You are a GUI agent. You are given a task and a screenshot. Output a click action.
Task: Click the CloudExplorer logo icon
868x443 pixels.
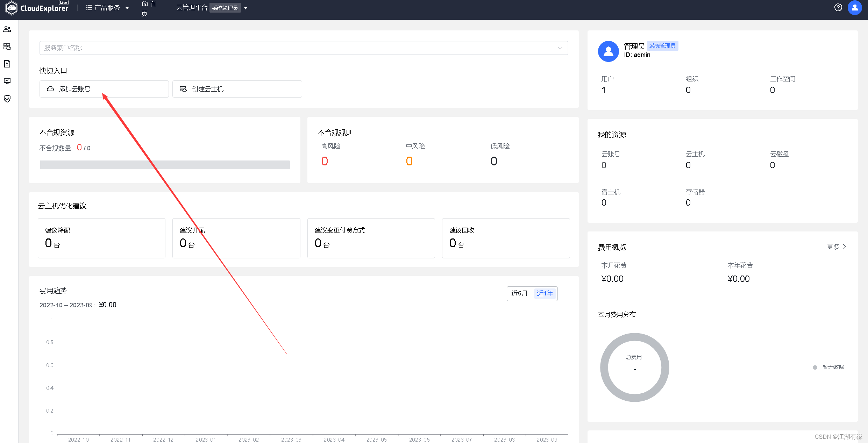tap(12, 8)
